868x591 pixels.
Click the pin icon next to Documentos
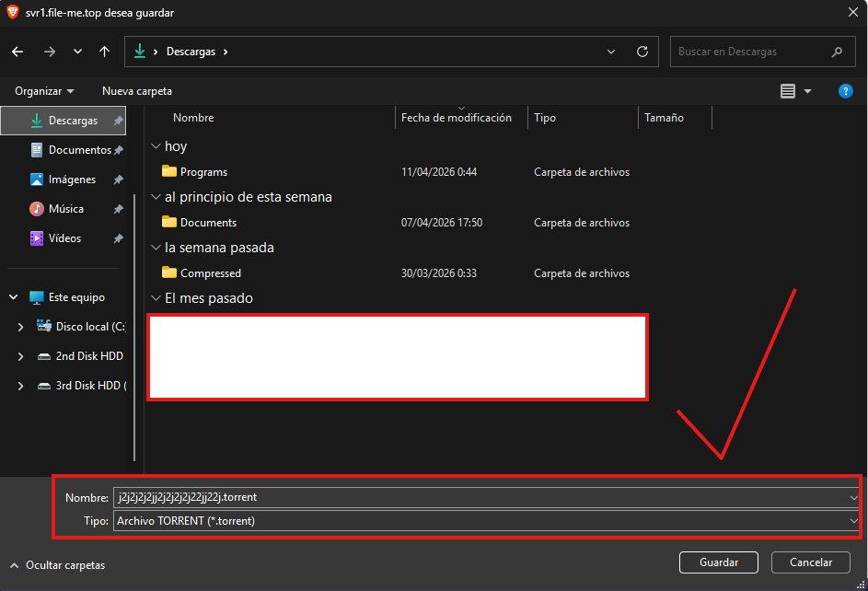click(x=118, y=150)
